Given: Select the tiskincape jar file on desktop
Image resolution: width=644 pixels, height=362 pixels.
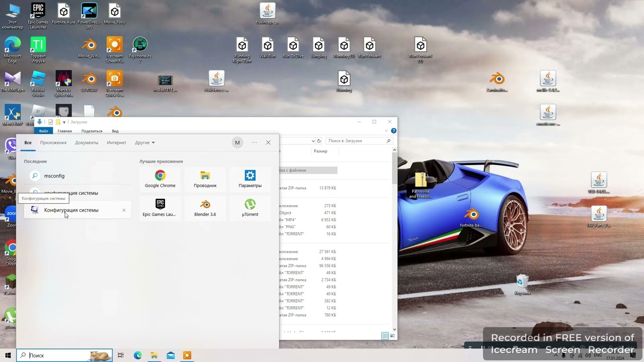Looking at the screenshot, I should pos(268,14).
